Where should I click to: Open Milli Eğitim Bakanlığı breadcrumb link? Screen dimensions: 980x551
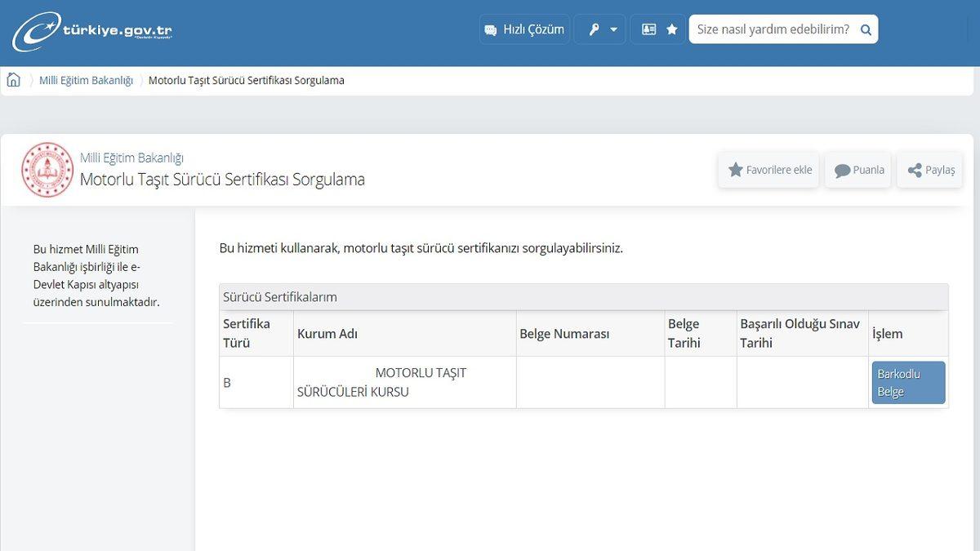tap(86, 80)
